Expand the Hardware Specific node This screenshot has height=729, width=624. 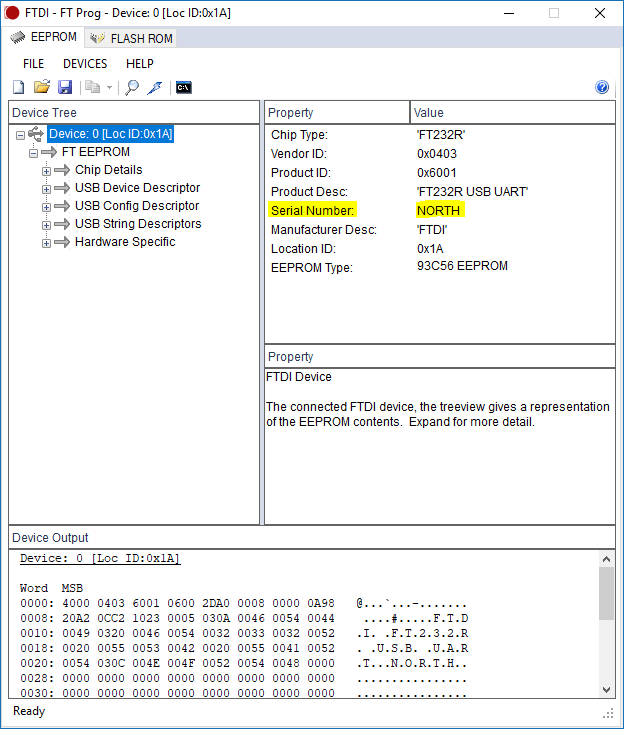(x=46, y=243)
